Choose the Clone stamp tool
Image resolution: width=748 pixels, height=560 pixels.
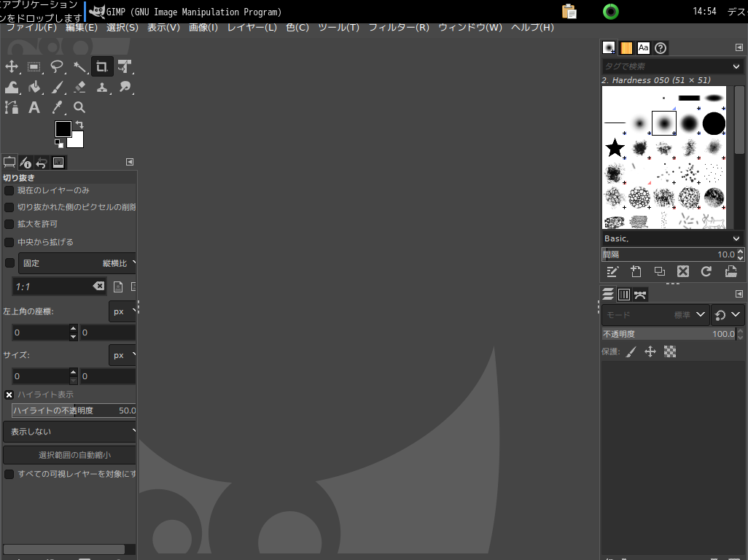(x=101, y=87)
